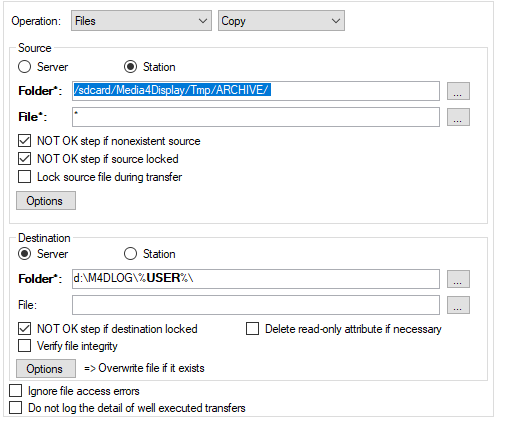Click the Source File name input field
This screenshot has height=439, width=514.
click(256, 117)
